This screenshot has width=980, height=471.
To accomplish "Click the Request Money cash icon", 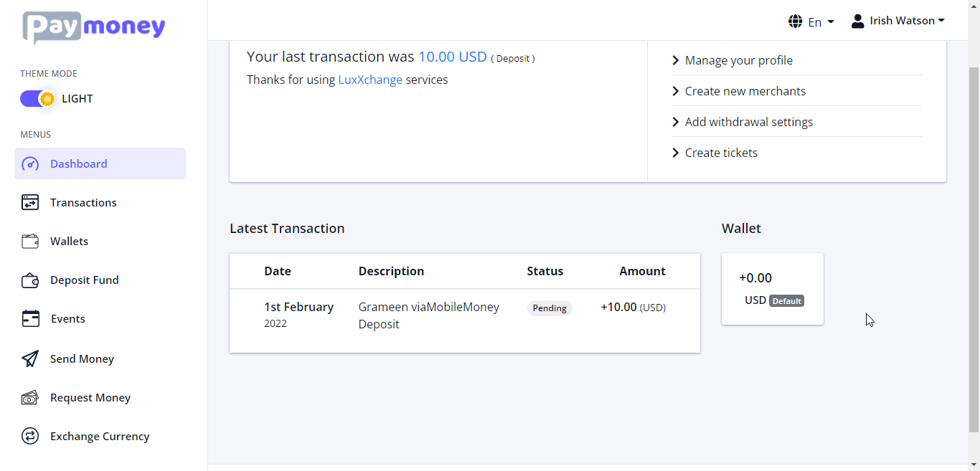I will point(30,398).
